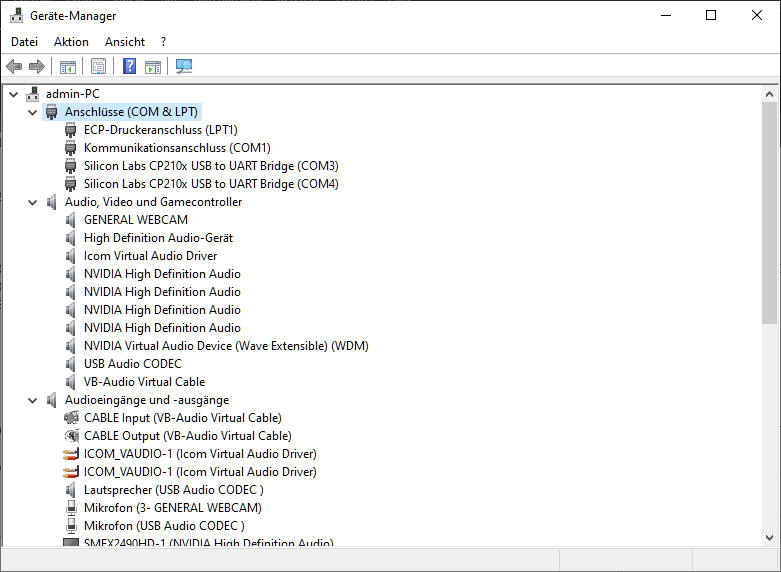Viewport: 781px width, 572px height.
Task: Click speaker icon beside Lautsprecher (USB Audio CODEC)
Action: [71, 490]
